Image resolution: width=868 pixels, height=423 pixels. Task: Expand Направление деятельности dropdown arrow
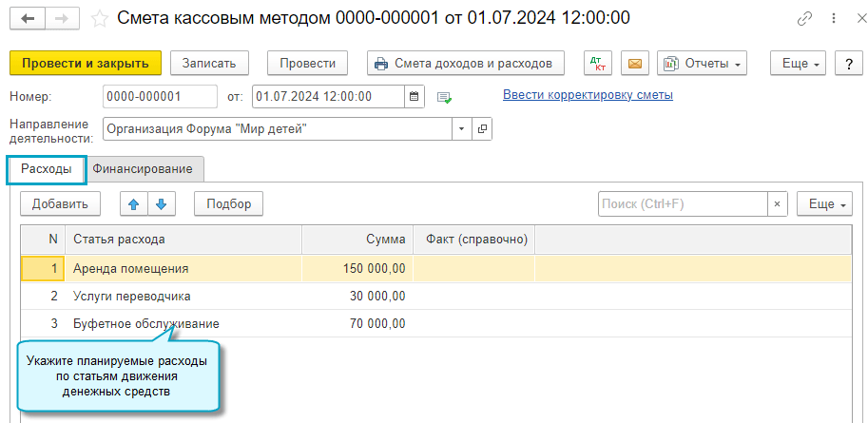[x=462, y=128]
